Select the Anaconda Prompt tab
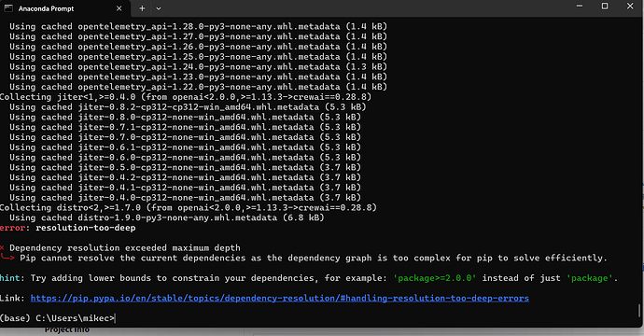 pos(65,8)
